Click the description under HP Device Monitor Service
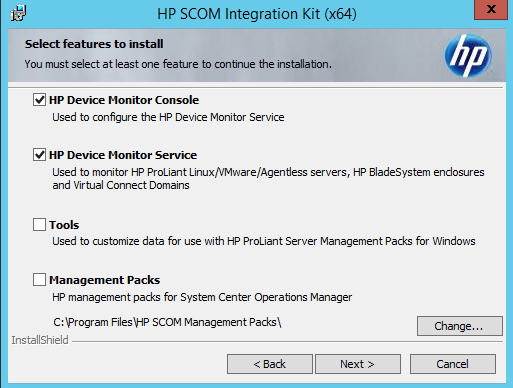Image resolution: width=513 pixels, height=388 pixels. point(268,179)
